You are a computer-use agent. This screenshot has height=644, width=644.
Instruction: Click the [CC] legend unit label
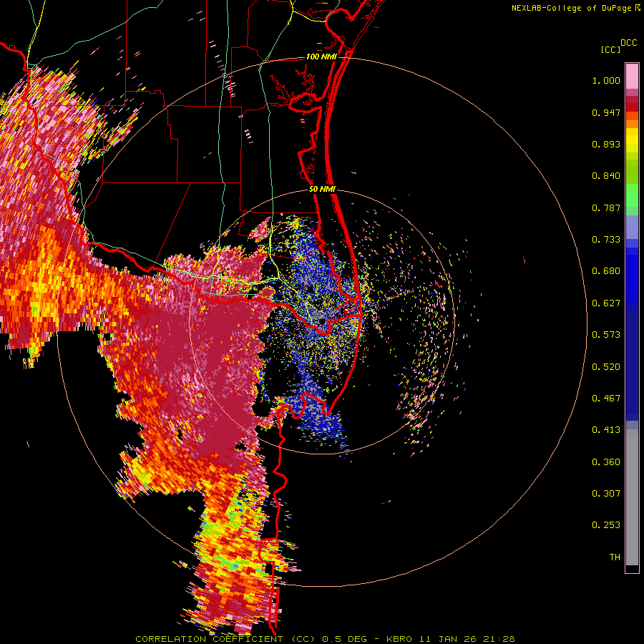tap(610, 49)
